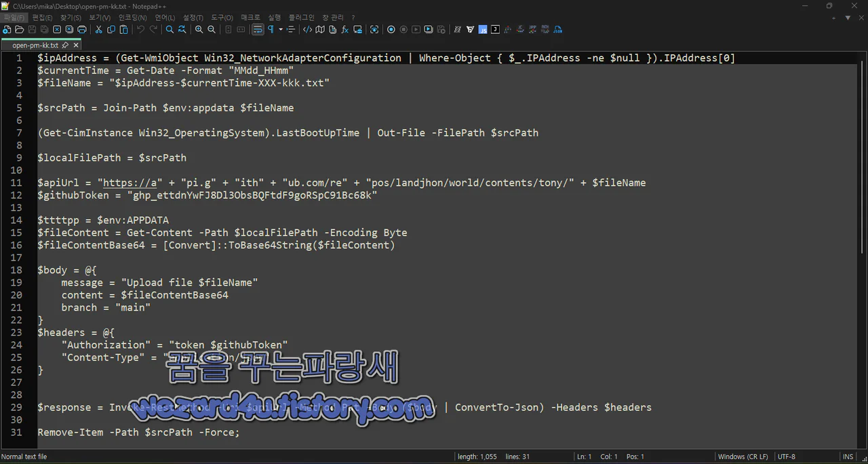This screenshot has width=868, height=464.
Task: Click the Cut scissors icon
Action: (x=99, y=30)
